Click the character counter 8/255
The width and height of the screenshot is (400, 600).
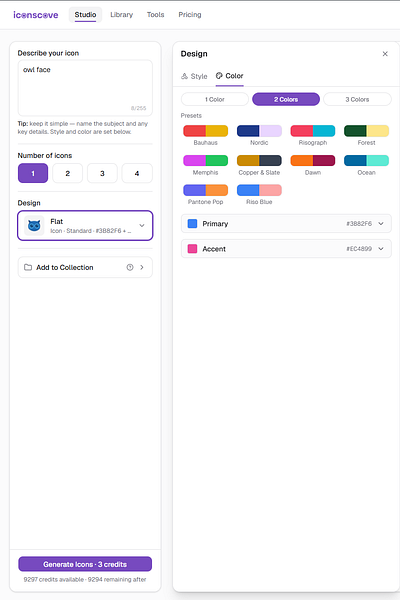tap(139, 108)
